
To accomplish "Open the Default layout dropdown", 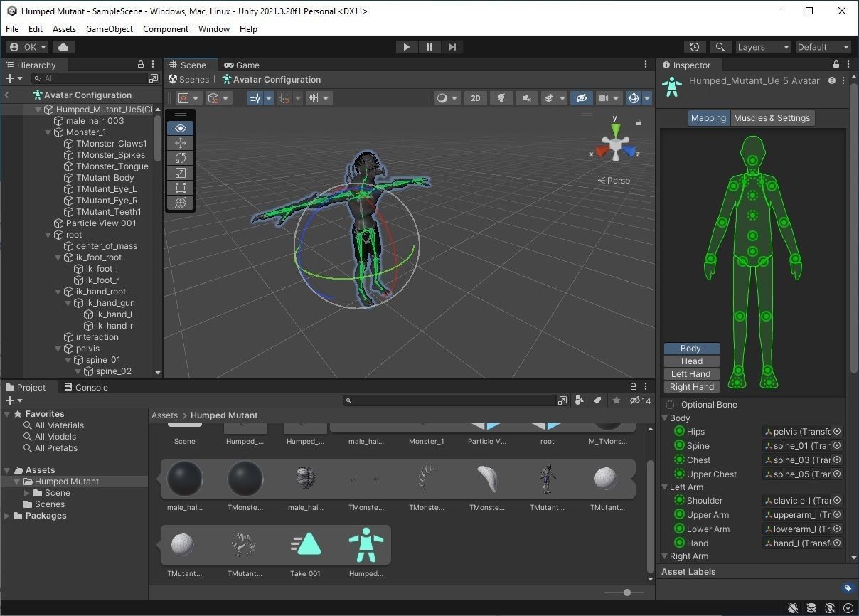I will pyautogui.click(x=823, y=47).
